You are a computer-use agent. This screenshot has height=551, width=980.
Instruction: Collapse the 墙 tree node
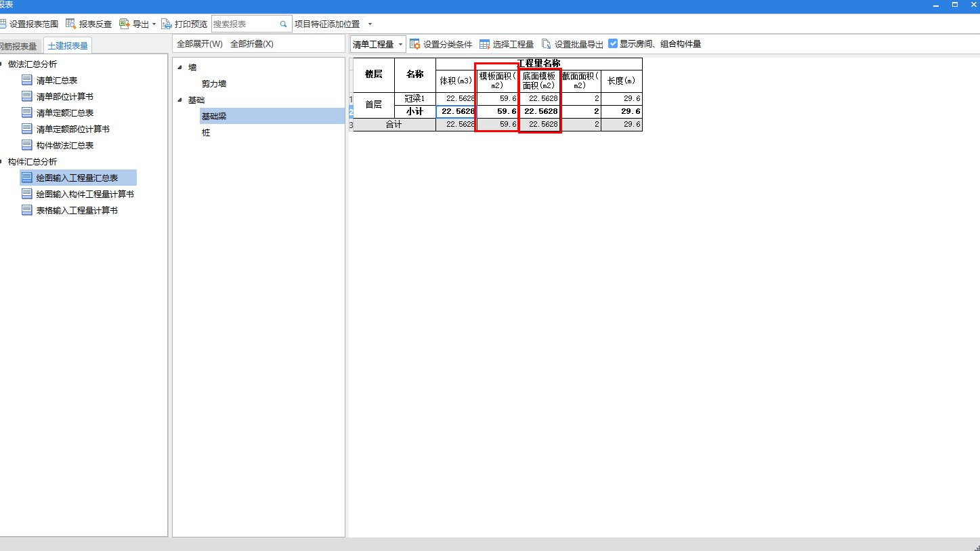point(179,68)
